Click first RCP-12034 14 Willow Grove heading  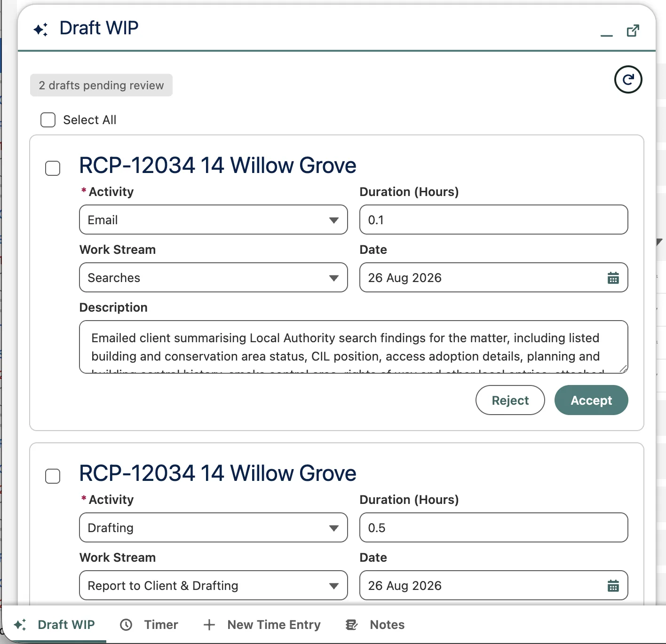[x=218, y=165]
